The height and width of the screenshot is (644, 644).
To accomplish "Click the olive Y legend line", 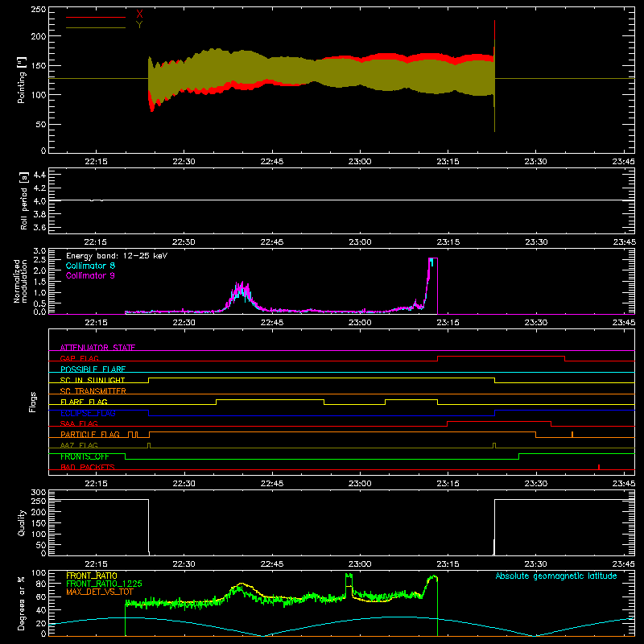I will [x=95, y=27].
